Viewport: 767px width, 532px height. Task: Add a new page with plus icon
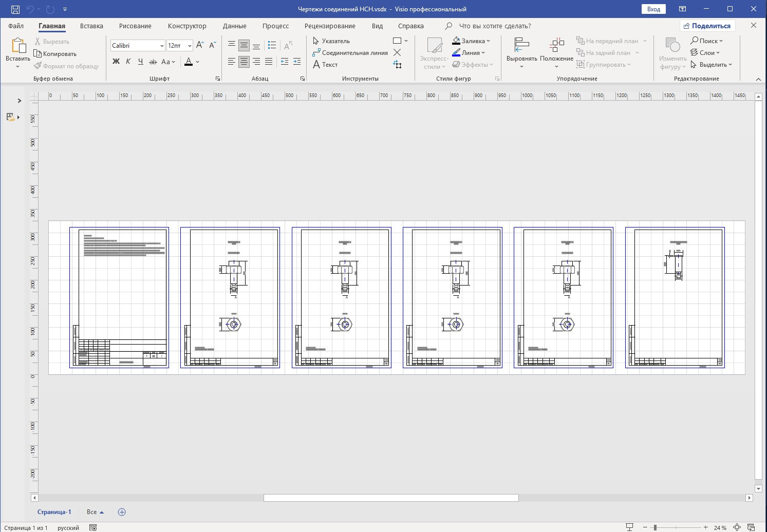pyautogui.click(x=122, y=512)
